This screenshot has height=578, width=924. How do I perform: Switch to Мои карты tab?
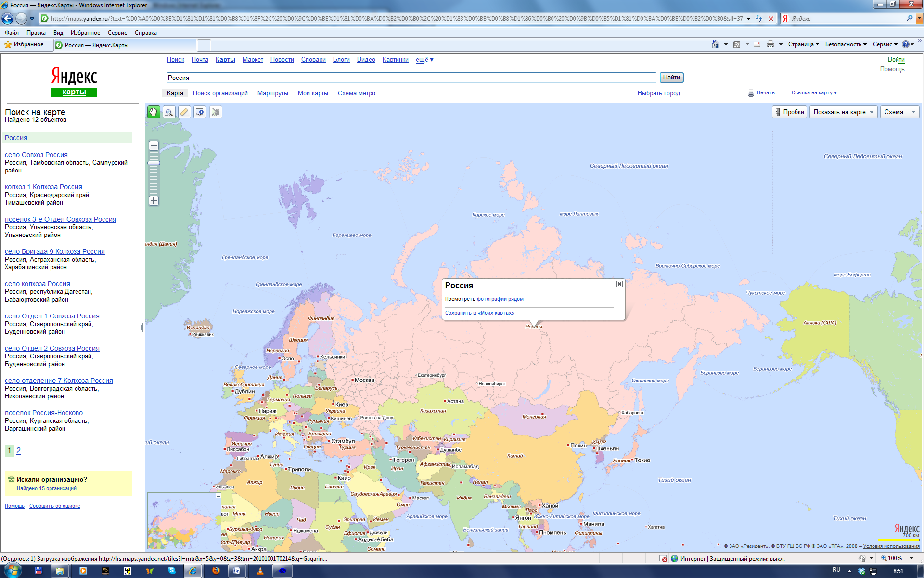pyautogui.click(x=313, y=93)
